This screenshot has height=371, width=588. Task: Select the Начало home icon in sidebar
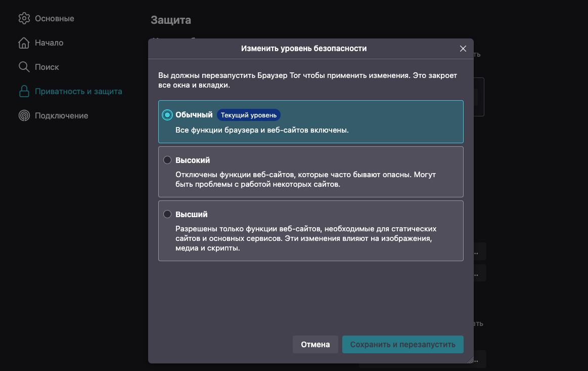tap(24, 43)
